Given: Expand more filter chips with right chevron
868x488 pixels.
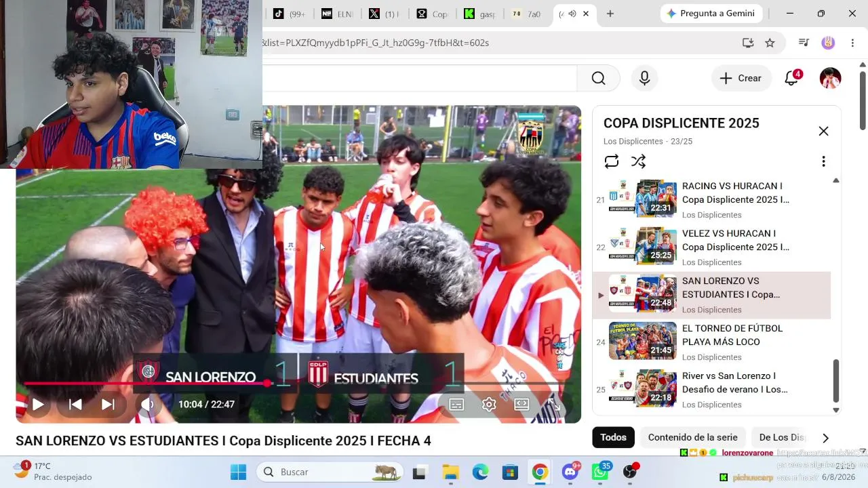Looking at the screenshot, I should pyautogui.click(x=825, y=438).
